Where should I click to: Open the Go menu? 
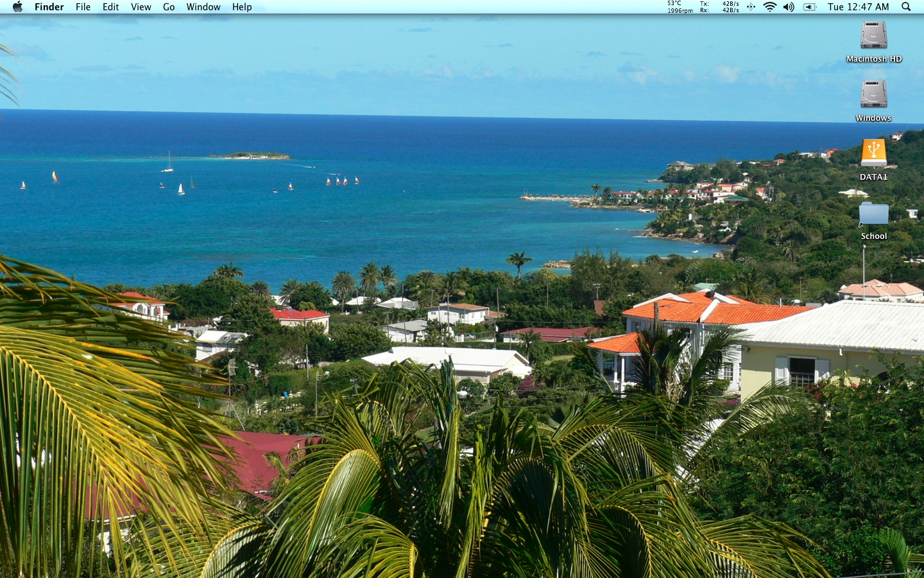(x=168, y=7)
